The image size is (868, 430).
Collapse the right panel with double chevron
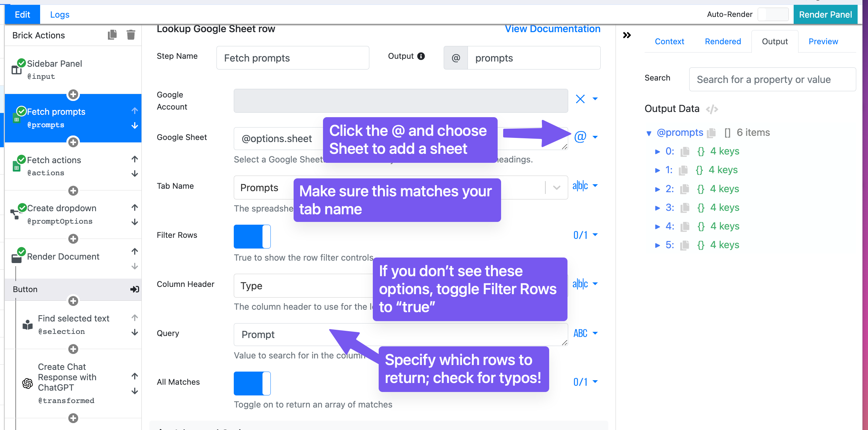627,35
